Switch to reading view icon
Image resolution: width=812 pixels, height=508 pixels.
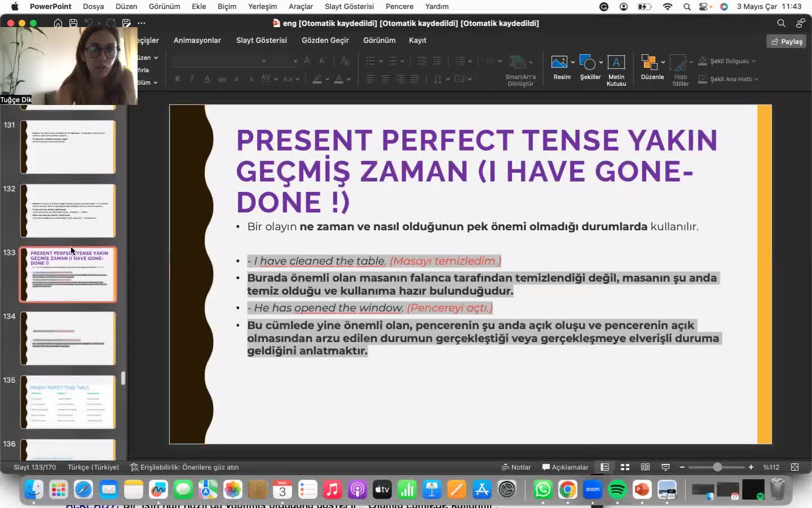[645, 467]
